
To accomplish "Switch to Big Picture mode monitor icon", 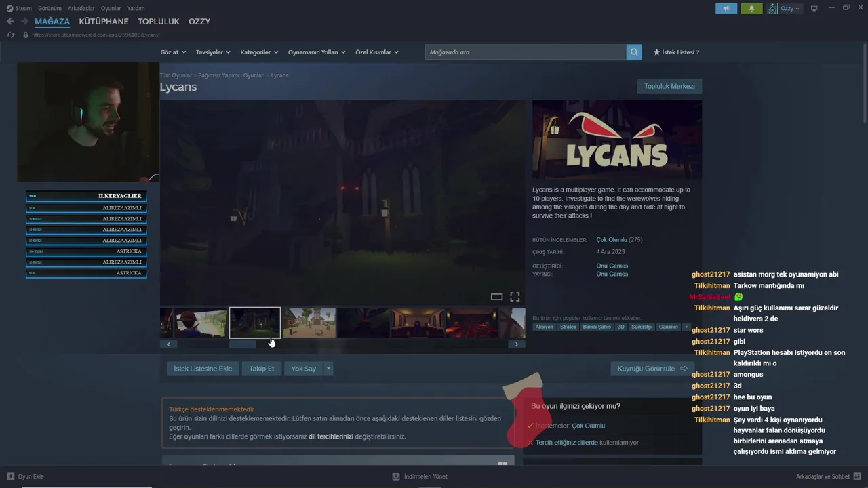I will coord(814,8).
